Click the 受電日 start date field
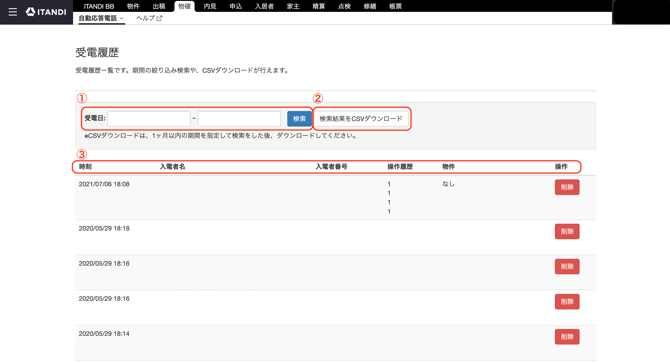The width and height of the screenshot is (670, 363). [x=149, y=118]
